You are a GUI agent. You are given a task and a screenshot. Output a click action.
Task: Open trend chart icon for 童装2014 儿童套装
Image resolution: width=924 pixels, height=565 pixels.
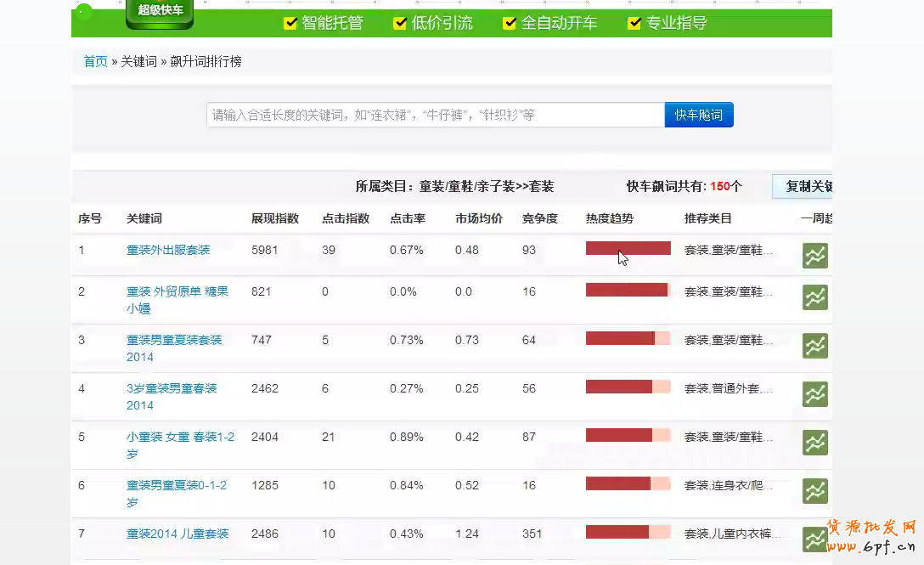point(814,539)
